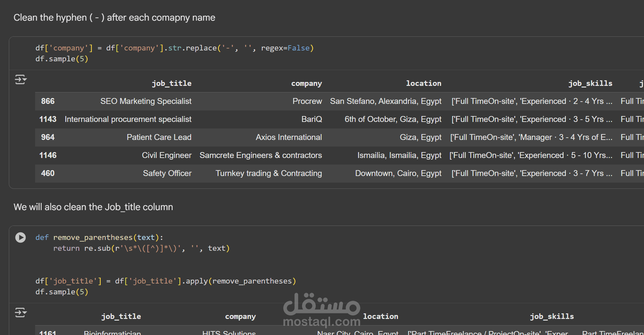Click the company header in first table
The width and height of the screenshot is (644, 335).
click(x=306, y=83)
